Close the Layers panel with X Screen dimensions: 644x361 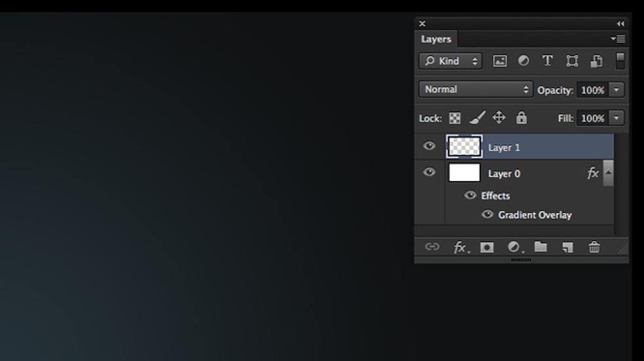click(x=422, y=24)
